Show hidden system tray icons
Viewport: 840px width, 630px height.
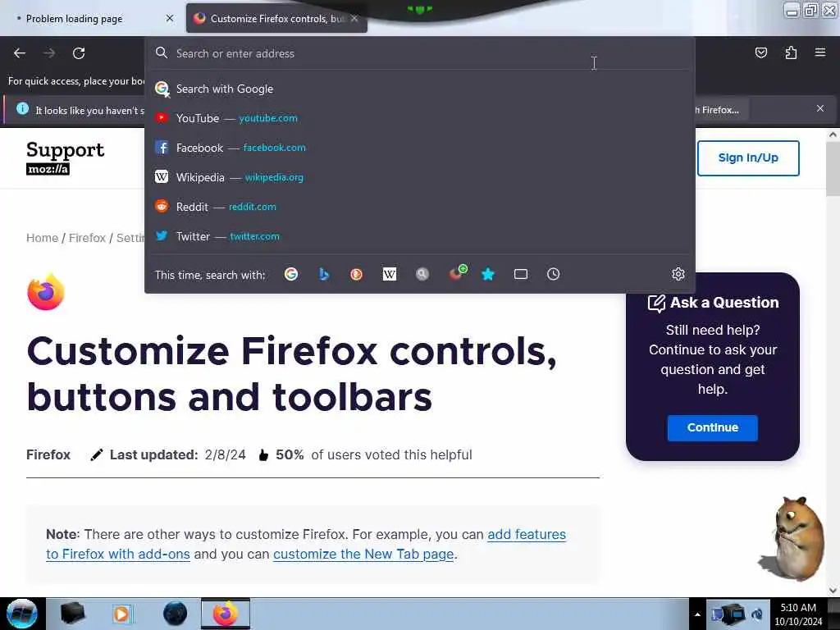click(x=697, y=614)
